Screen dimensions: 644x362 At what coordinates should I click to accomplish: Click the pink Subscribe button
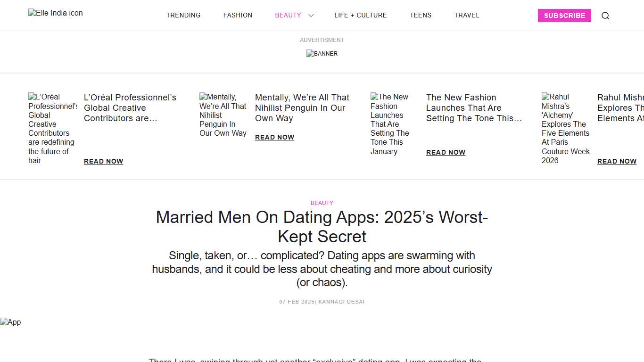[x=564, y=16]
